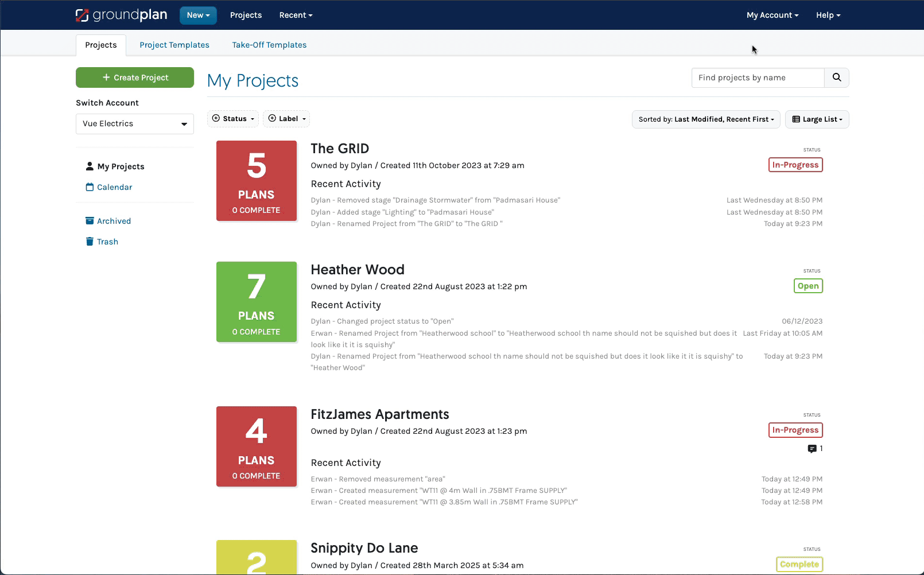The width and height of the screenshot is (924, 575).
Task: Click the Label filter icon
Action: [x=273, y=118]
